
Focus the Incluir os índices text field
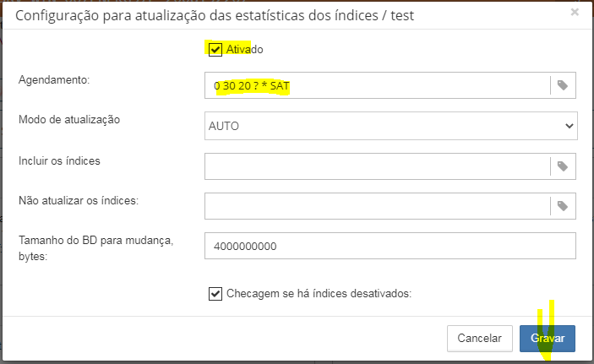[376, 166]
